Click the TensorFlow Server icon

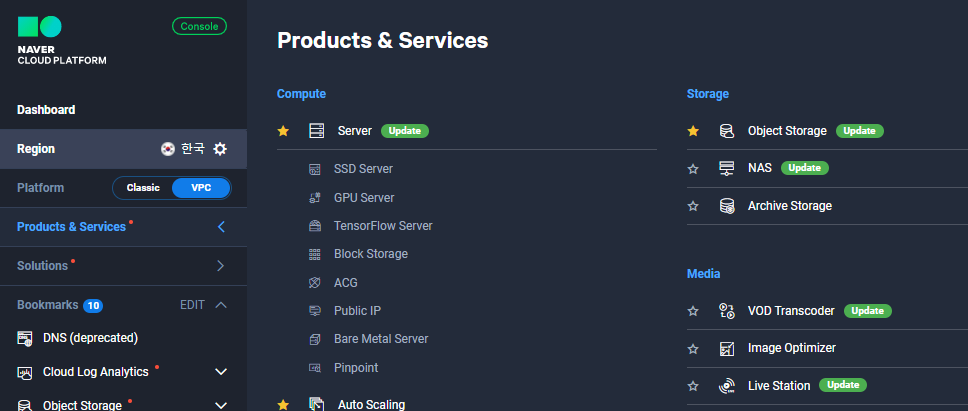[315, 226]
